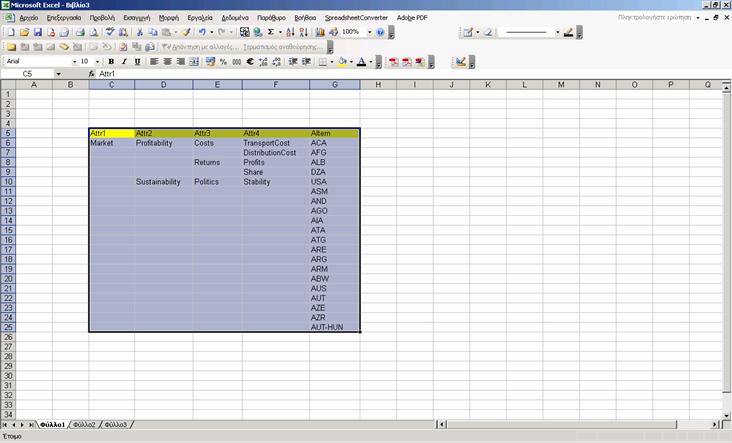The image size is (732, 443).
Task: Open the Borders dropdown arrow
Action: click(332, 62)
